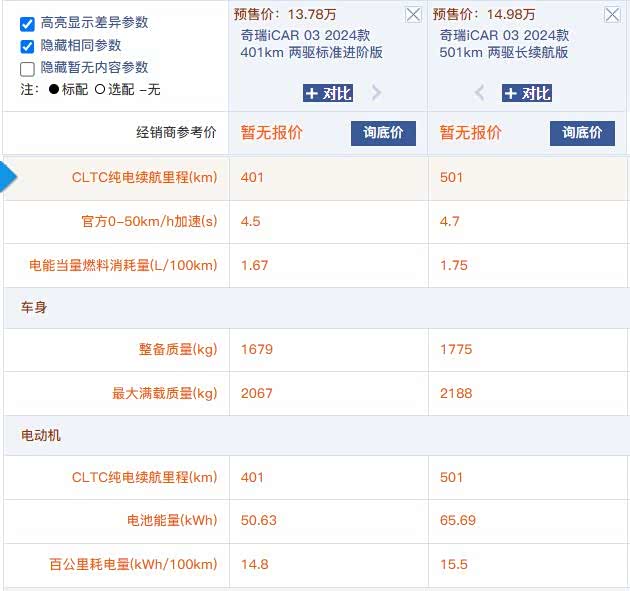Select the 电动机 section header
This screenshot has height=591, width=630.
point(41,435)
